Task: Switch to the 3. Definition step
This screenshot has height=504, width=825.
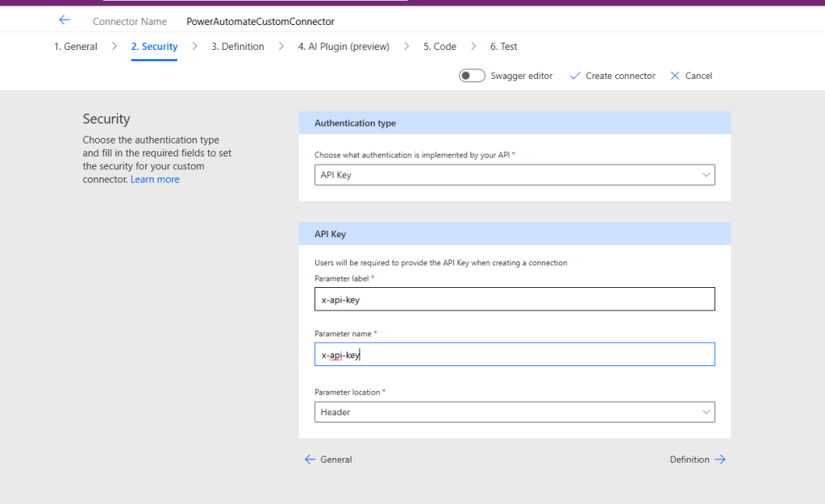Action: coord(238,46)
